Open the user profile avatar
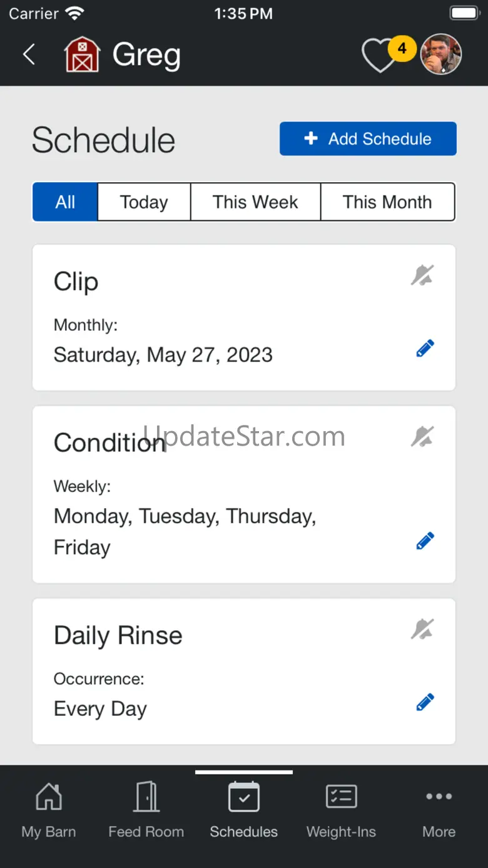Screen dimensions: 488x868 click(x=441, y=54)
